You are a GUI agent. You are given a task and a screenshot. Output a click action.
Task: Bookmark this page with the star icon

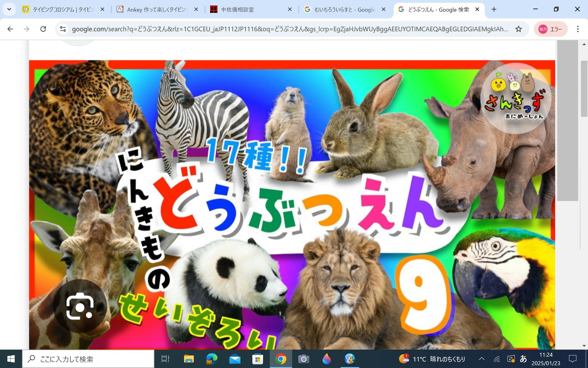tap(518, 29)
